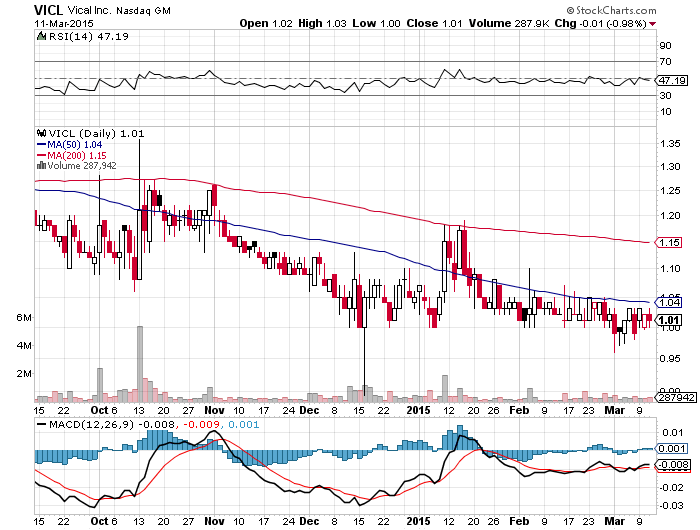Click the High 1.03 value
Screen dimensions: 700x530
pos(322,23)
